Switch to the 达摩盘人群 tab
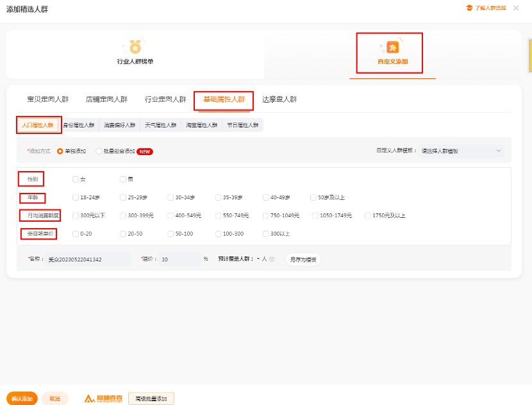 279,99
